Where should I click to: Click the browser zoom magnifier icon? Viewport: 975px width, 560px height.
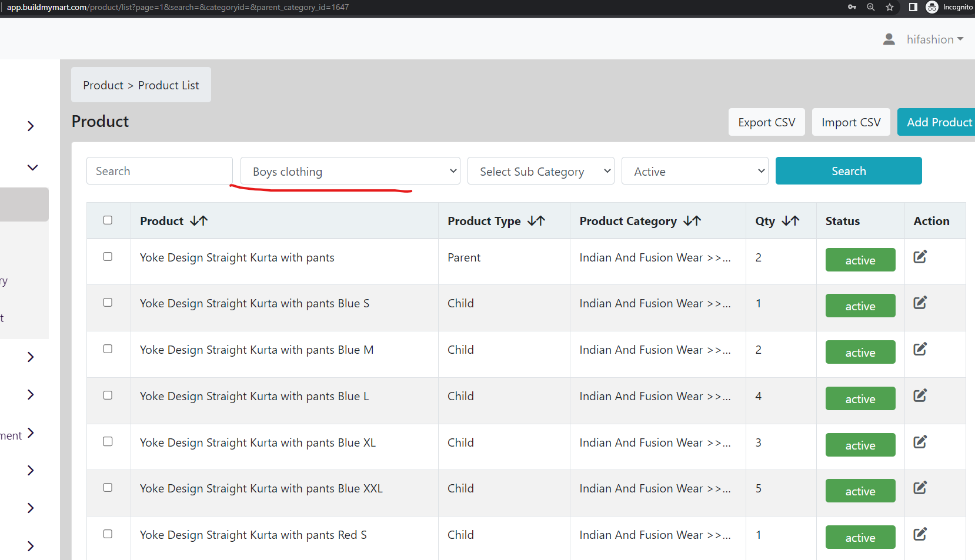tap(871, 7)
